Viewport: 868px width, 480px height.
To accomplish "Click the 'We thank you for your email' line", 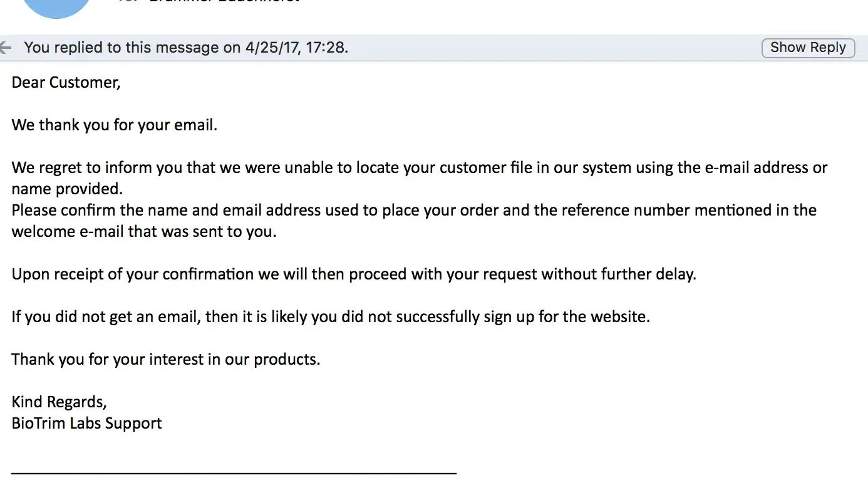I will 114,125.
